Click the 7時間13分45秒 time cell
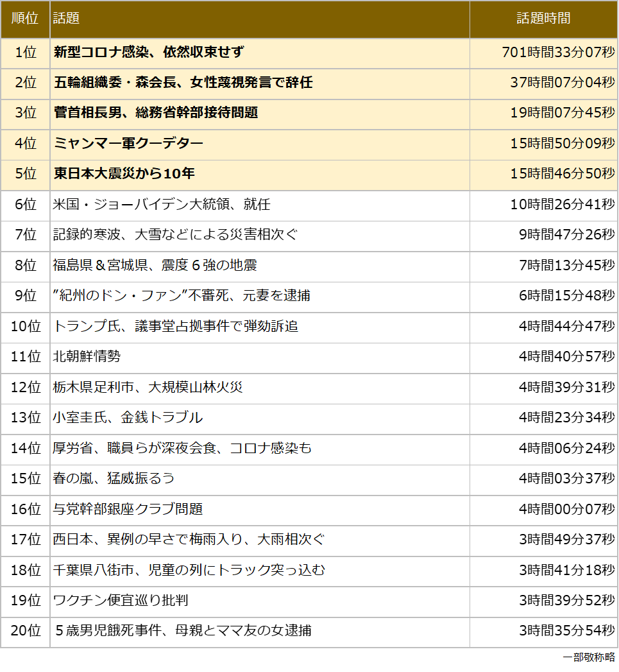The width and height of the screenshot is (619, 672). [567, 266]
